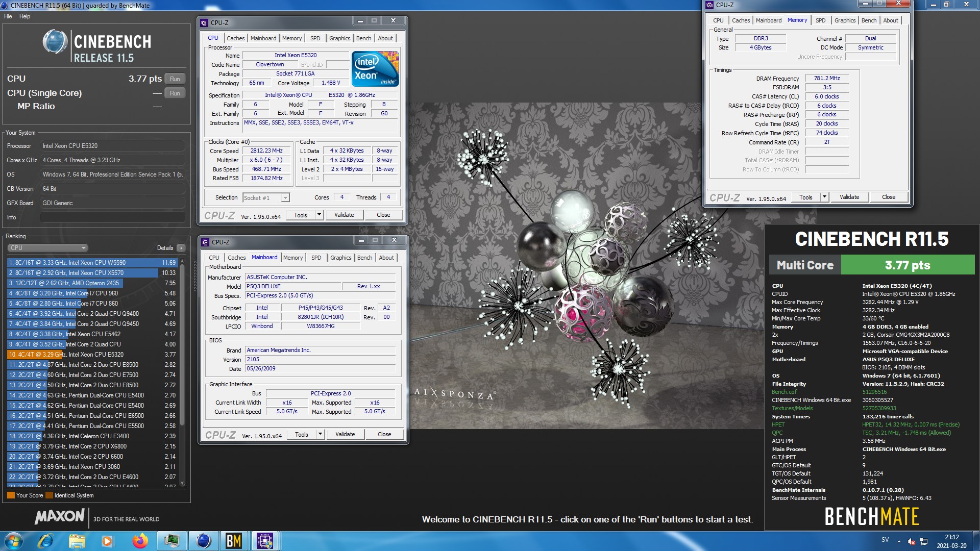
Task: Click the ranking list vertical scrollbar
Action: point(182,372)
